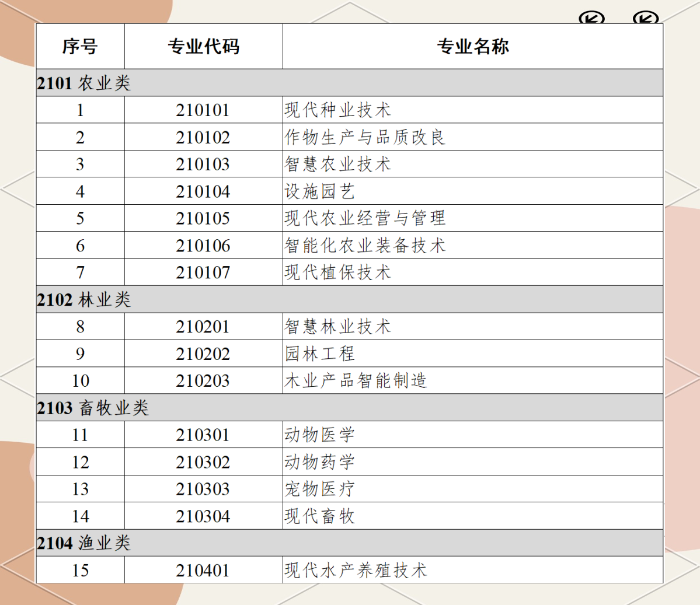Click code cell 210104
700x605 pixels.
[x=203, y=191]
